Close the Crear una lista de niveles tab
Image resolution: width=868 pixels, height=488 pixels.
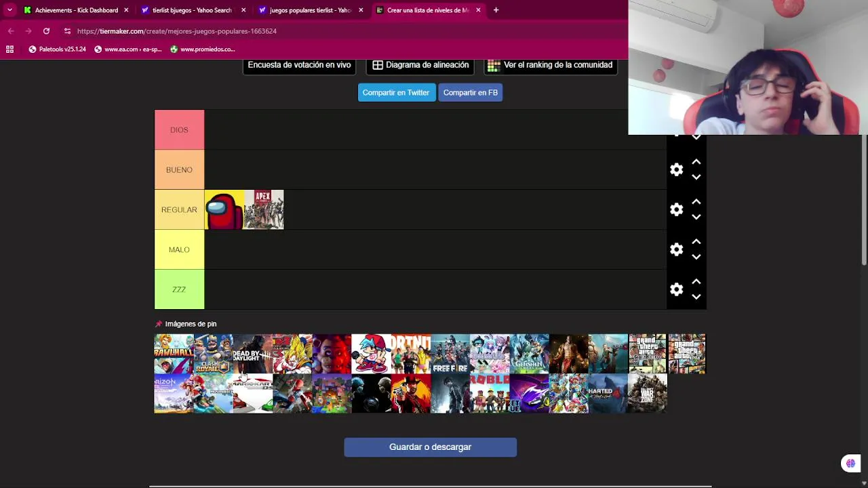(x=478, y=10)
